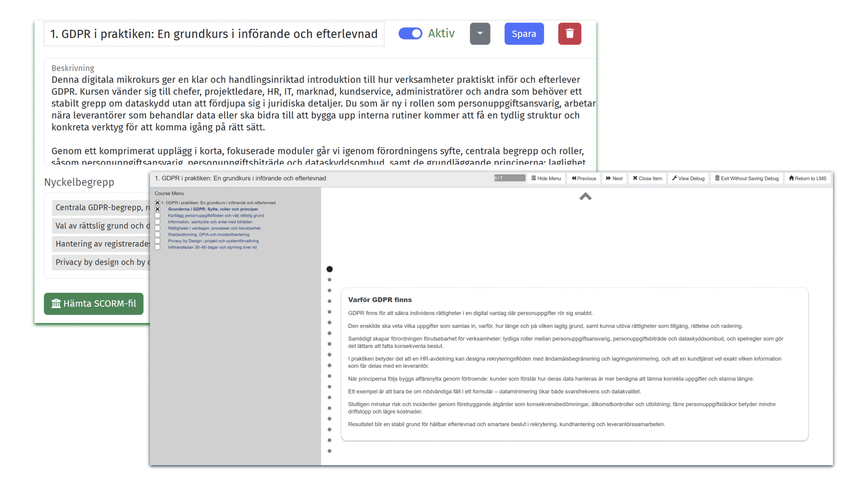The width and height of the screenshot is (868, 488).
Task: Check the box for Riskbedömning, DPIA
Action: [157, 235]
